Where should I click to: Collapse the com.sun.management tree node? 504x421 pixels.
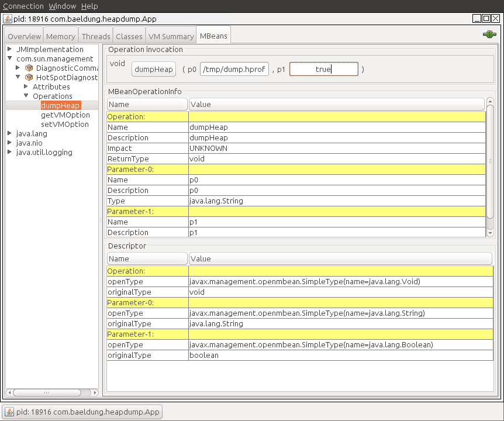point(9,58)
